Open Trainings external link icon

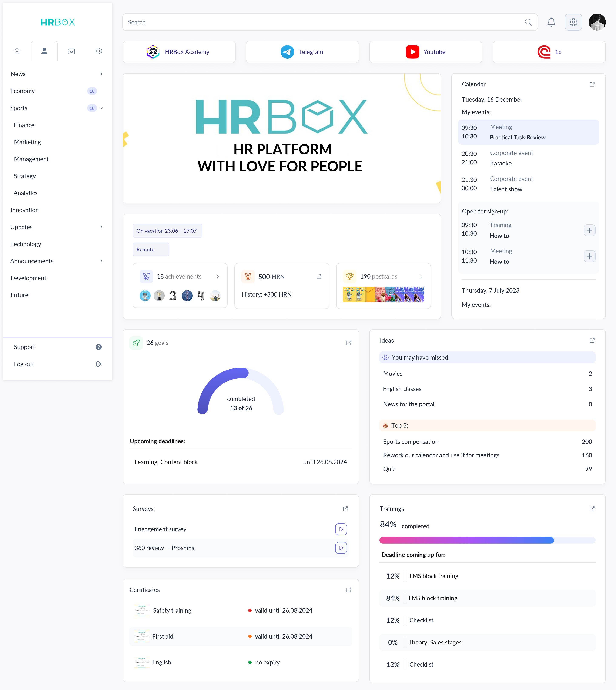pyautogui.click(x=592, y=509)
